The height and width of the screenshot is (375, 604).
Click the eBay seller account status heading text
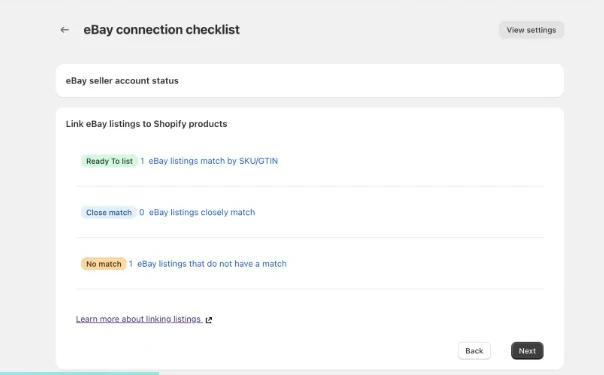122,81
